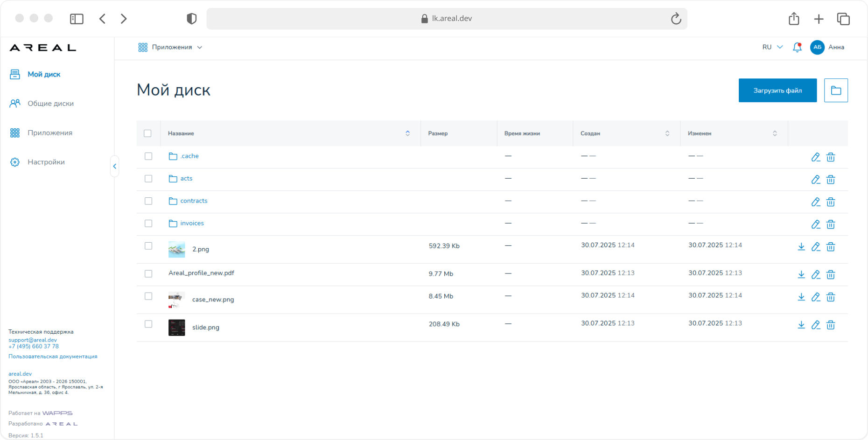Viewport: 868px width, 440px height.
Task: Reload the page in browser
Action: pos(676,19)
